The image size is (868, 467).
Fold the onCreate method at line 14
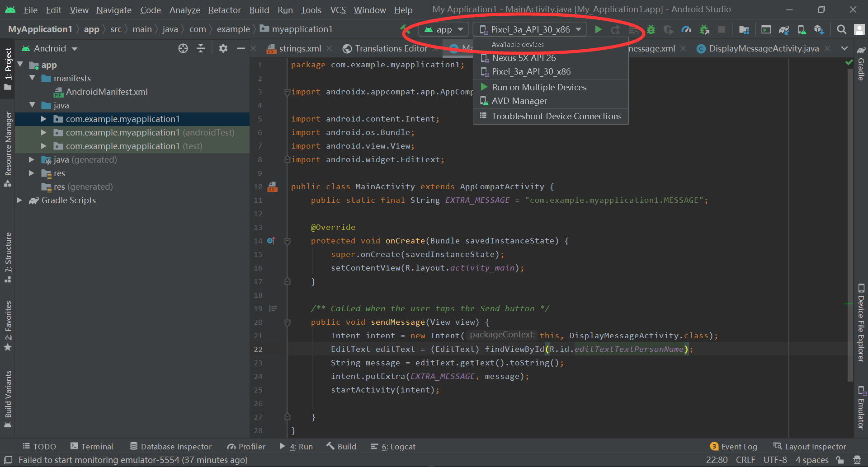288,241
